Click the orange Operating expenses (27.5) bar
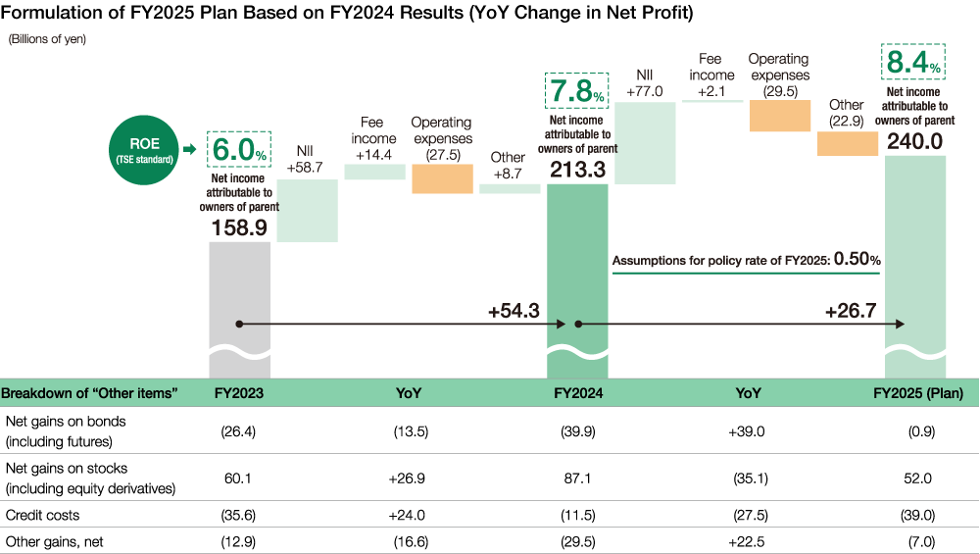 pos(442,178)
